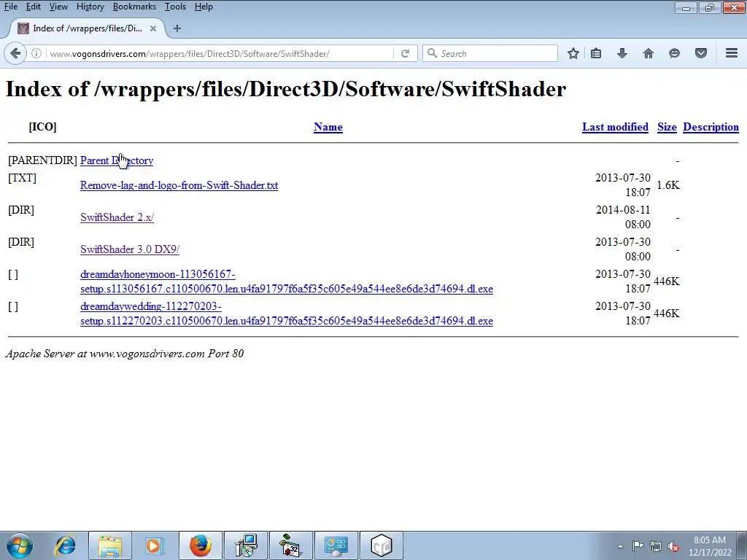Switch to Firefox in the taskbar

click(200, 545)
